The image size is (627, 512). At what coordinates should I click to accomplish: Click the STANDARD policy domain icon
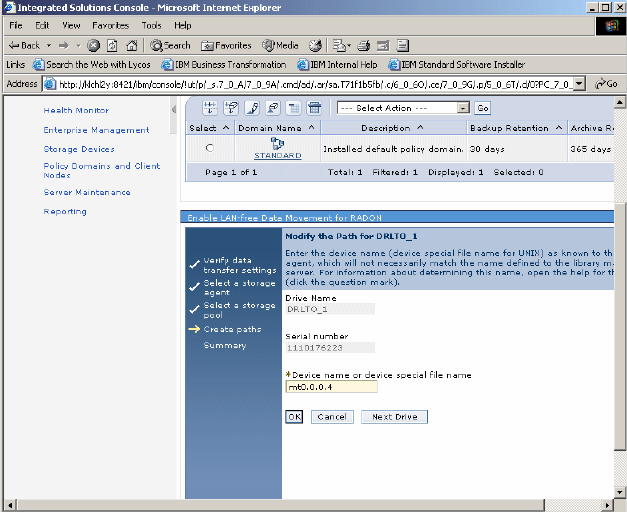point(277,143)
